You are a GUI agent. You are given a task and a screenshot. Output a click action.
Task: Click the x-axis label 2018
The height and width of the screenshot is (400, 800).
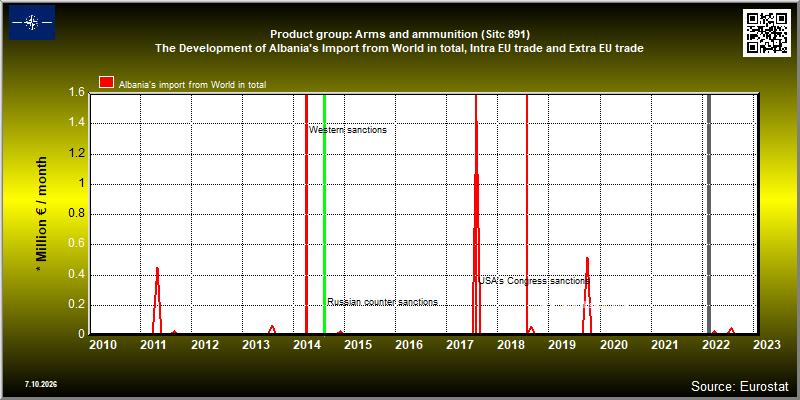point(511,345)
